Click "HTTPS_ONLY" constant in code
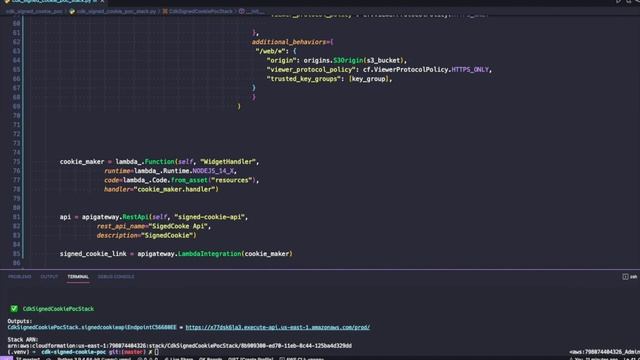This screenshot has width=640, height=360. 470,70
